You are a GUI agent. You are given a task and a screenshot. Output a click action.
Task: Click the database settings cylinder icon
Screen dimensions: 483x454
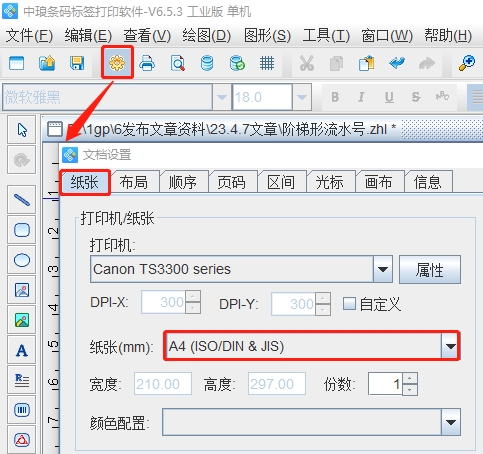click(207, 63)
